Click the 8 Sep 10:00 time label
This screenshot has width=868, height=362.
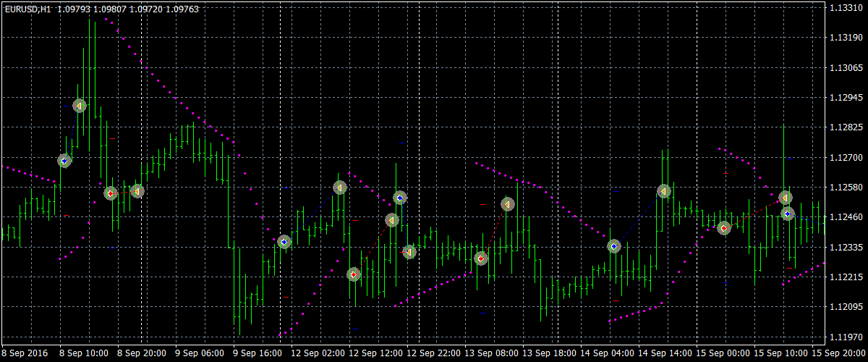coord(84,354)
